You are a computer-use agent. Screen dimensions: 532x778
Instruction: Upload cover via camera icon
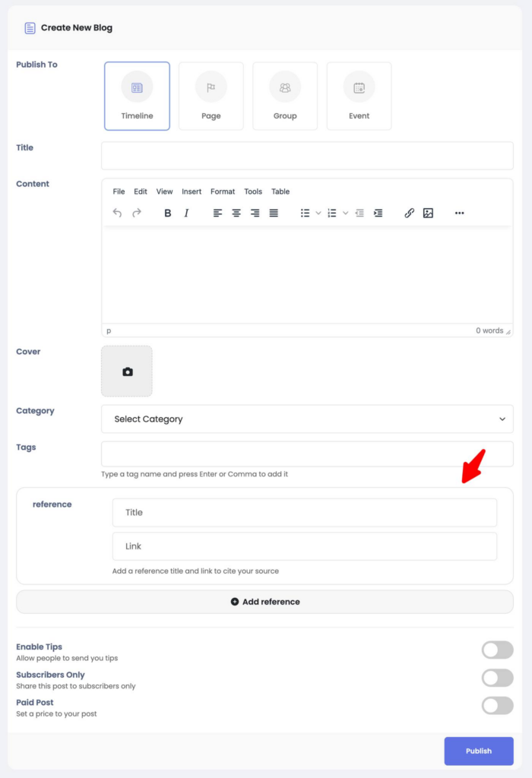pyautogui.click(x=127, y=372)
